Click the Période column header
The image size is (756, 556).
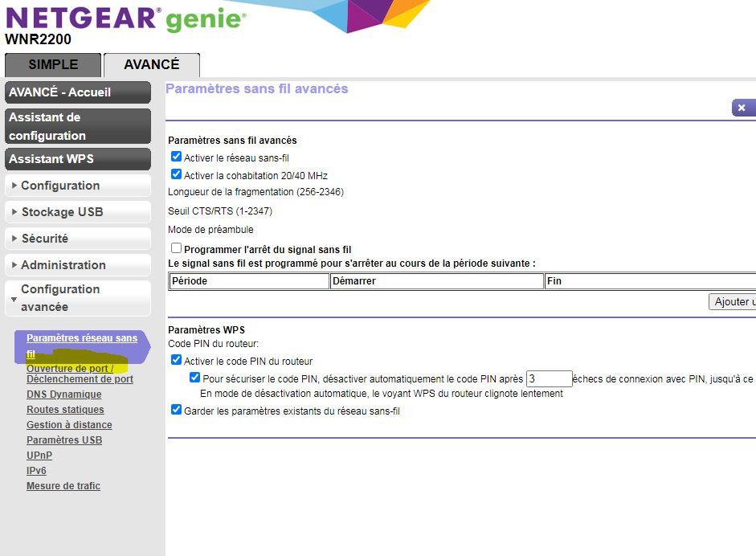coord(249,281)
